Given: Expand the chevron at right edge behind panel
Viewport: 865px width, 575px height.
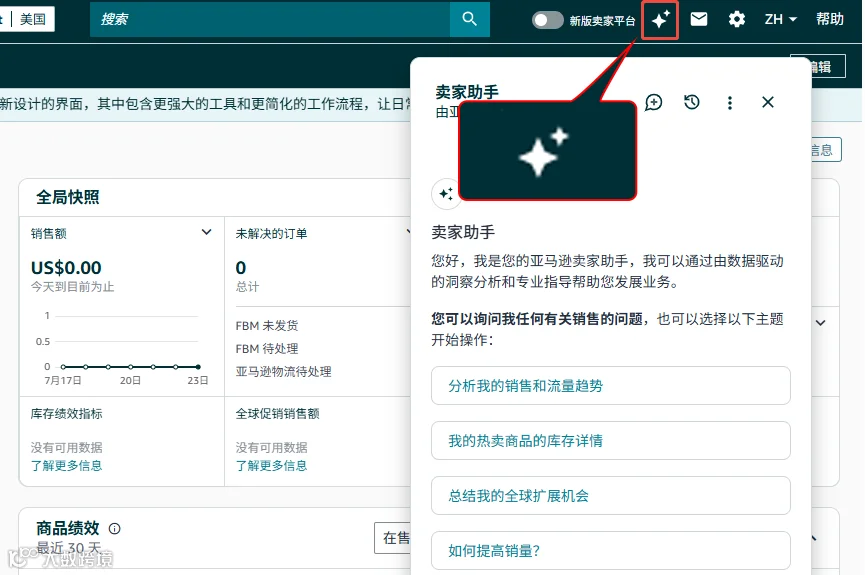Looking at the screenshot, I should pyautogui.click(x=820, y=323).
